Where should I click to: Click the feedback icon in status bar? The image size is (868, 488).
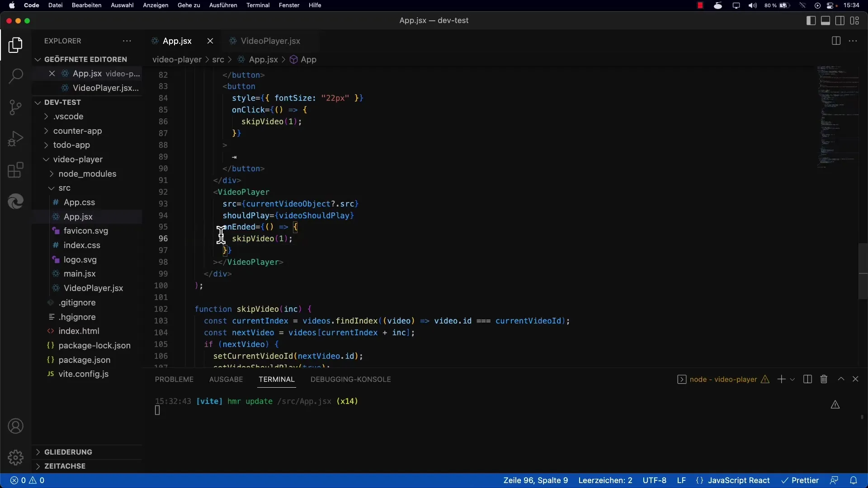[x=834, y=480]
